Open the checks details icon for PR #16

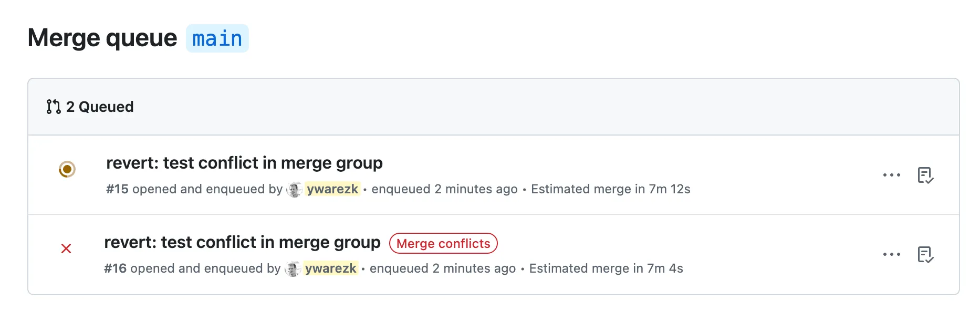point(925,255)
